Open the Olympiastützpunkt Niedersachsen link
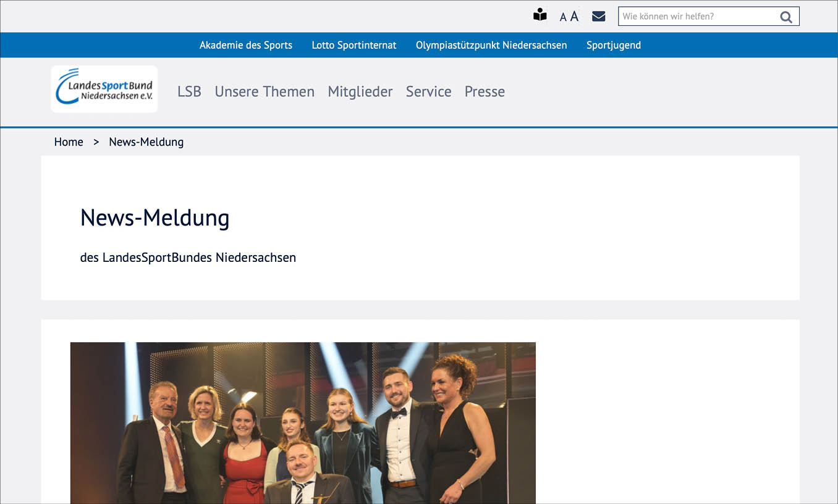 491,44
